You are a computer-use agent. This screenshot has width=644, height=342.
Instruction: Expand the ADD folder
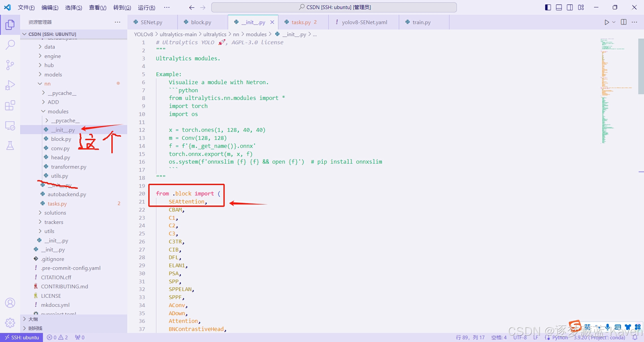click(73, 102)
